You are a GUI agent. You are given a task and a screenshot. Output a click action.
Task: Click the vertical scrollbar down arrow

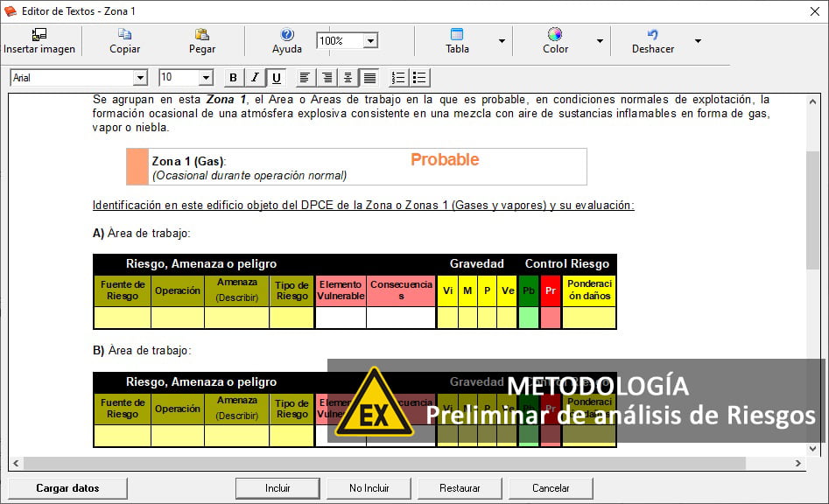click(812, 449)
